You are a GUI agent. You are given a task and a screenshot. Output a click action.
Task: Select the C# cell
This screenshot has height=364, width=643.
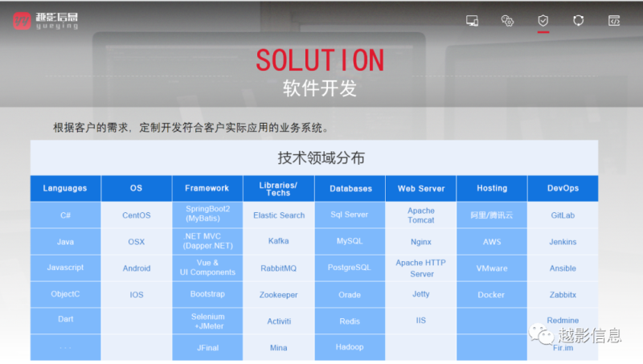65,215
